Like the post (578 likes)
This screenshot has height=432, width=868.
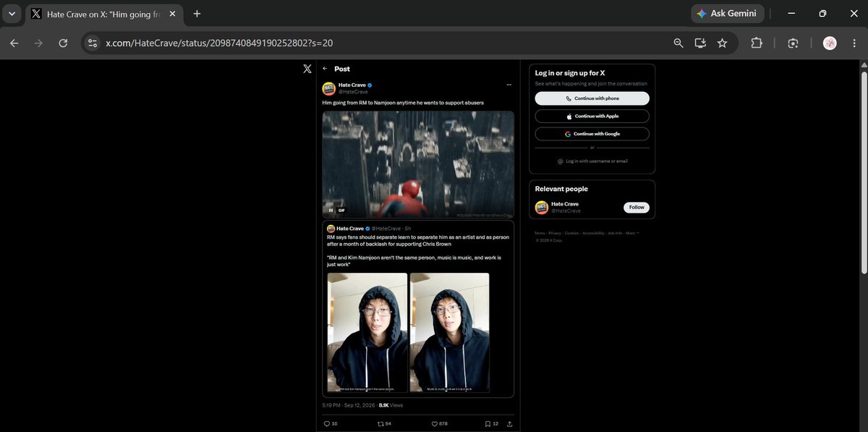(x=440, y=423)
